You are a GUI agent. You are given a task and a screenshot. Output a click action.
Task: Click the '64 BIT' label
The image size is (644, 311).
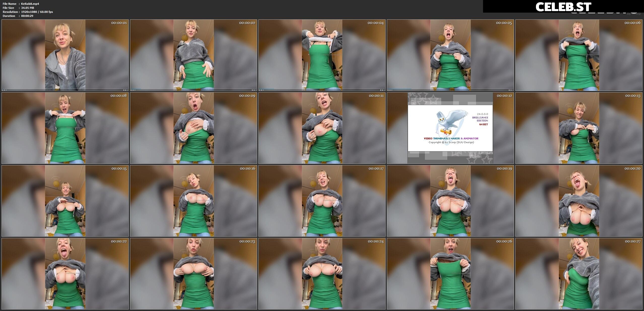tap(484, 125)
